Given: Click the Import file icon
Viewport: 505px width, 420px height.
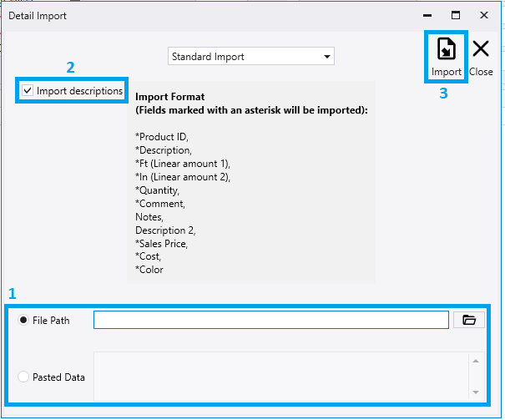Looking at the screenshot, I should click(446, 49).
